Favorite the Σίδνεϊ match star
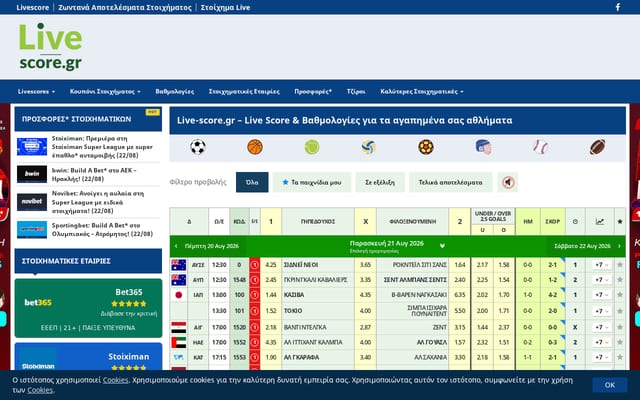The image size is (640, 400). pyautogui.click(x=620, y=265)
